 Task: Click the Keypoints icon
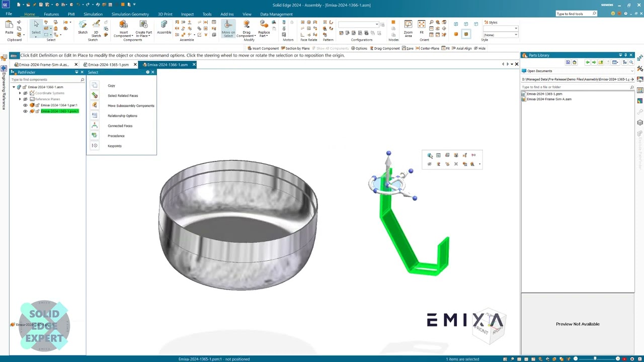95,146
